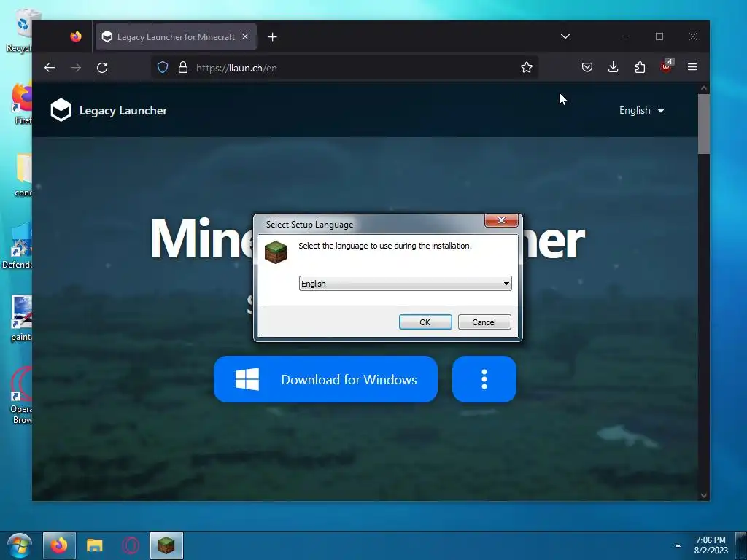
Task: Select the Legacy Launcher for Minecraft tab
Action: click(176, 36)
